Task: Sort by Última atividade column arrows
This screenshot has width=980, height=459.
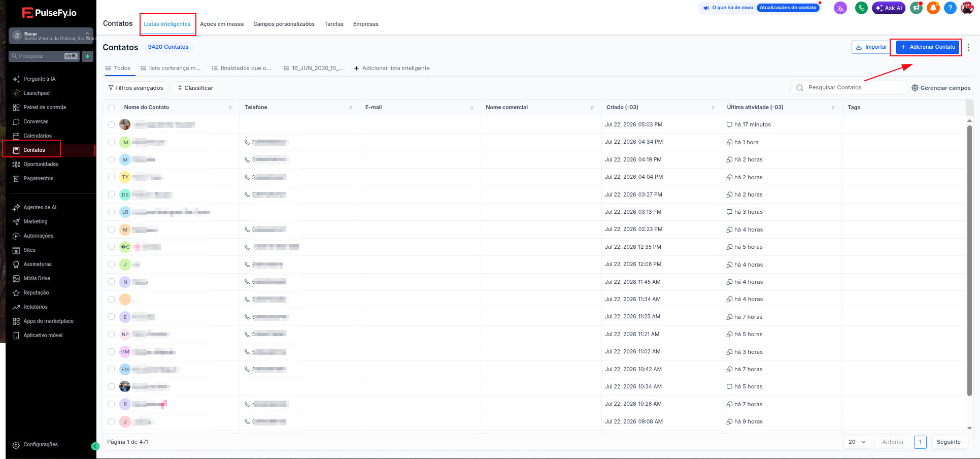Action: coord(833,108)
